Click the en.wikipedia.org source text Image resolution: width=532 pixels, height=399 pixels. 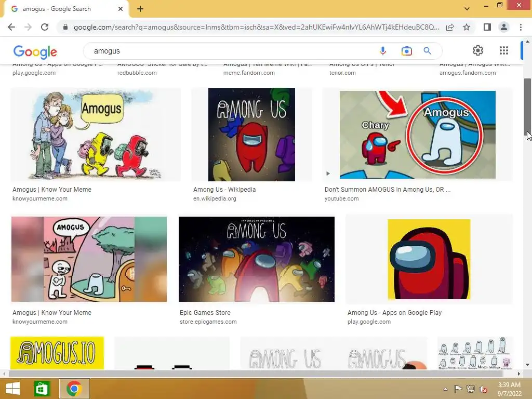pos(215,199)
